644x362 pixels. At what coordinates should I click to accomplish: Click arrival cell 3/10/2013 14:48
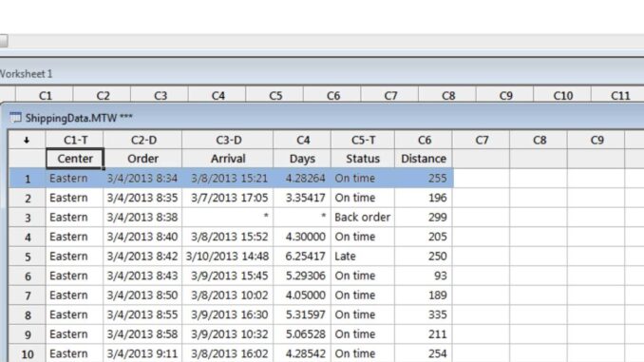[228, 257]
